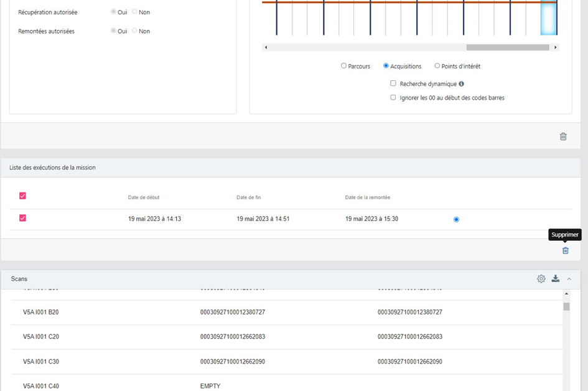Select Oui for Remontées autorisées
Viewport: 588px width, 391px height.
tap(113, 31)
